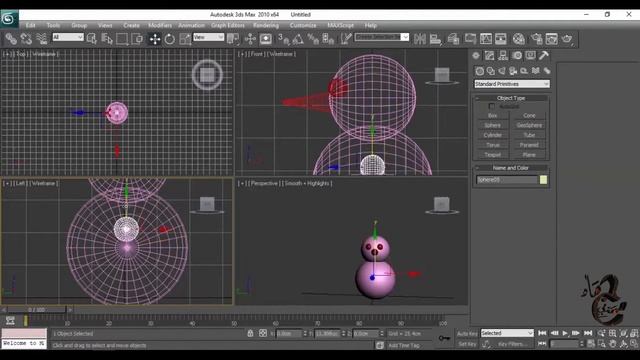640x360 pixels.
Task: Open the Material Editor icon
Action: click(x=518, y=39)
